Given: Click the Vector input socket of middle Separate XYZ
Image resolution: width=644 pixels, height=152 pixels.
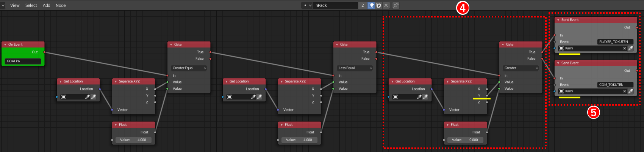Looking at the screenshot, I should 278,110.
